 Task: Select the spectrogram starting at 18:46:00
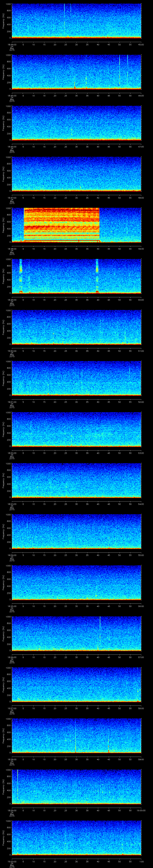[x=76, y=123]
